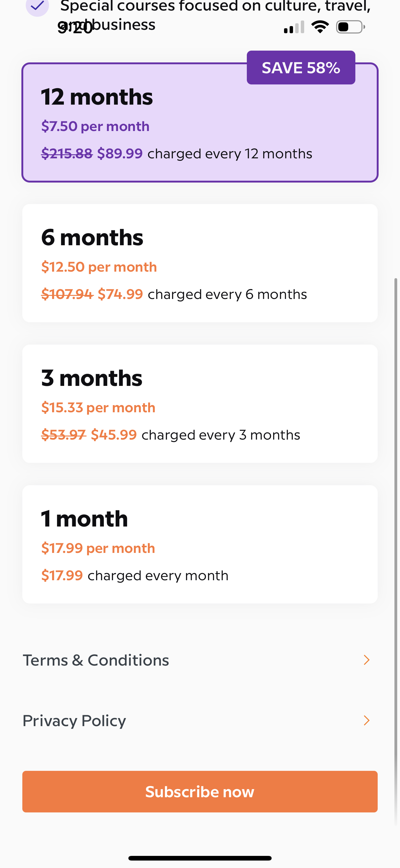Select the 6 months subscription plan

tap(200, 263)
